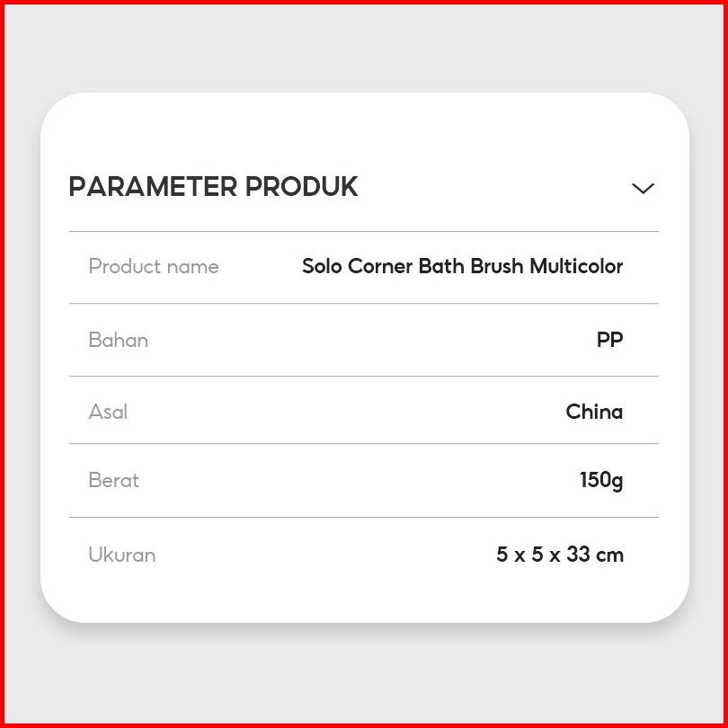
Task: Select the Berat label
Action: coord(114,480)
